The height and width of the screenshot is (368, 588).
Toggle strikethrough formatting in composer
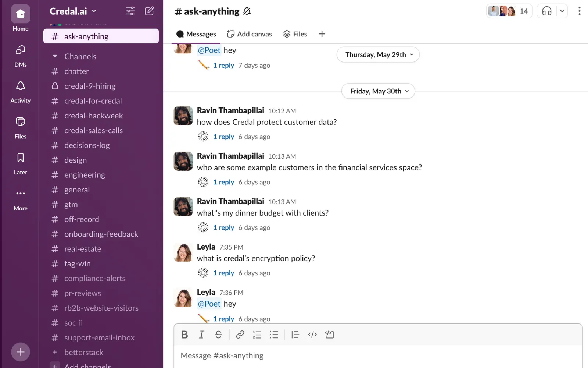pos(218,335)
